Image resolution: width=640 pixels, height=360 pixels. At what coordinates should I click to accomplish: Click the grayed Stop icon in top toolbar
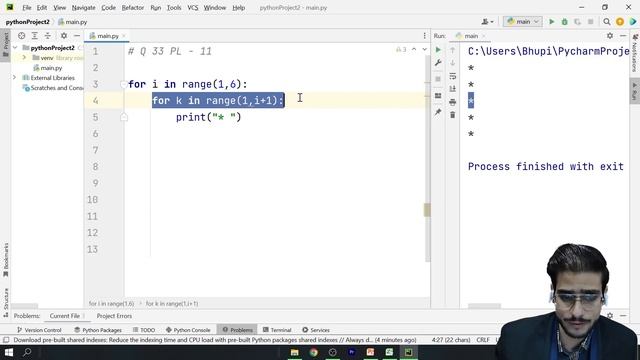tap(590, 22)
